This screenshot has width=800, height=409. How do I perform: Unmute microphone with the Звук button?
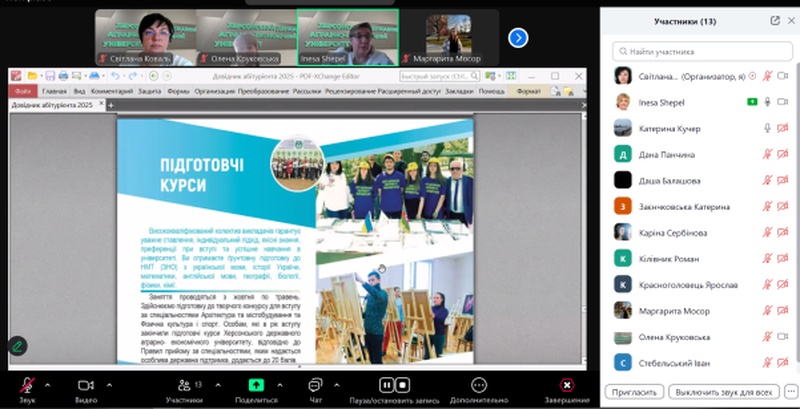coord(28,386)
